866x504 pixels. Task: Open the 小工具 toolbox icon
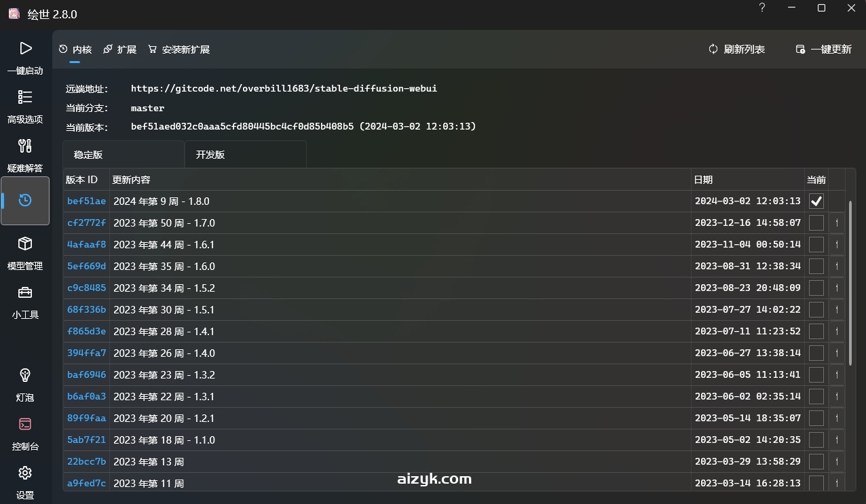(25, 293)
